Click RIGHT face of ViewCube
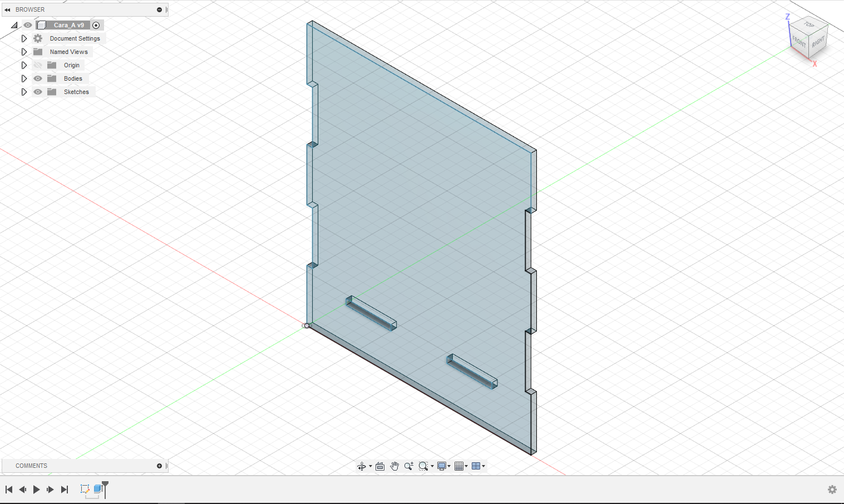This screenshot has height=504, width=844. 818,42
